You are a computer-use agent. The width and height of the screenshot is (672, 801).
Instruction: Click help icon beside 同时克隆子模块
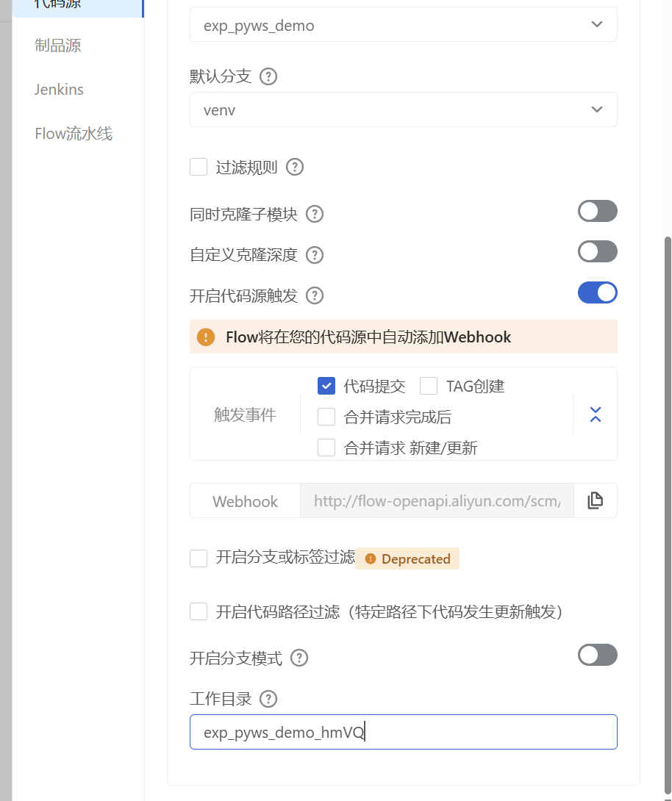(315, 214)
